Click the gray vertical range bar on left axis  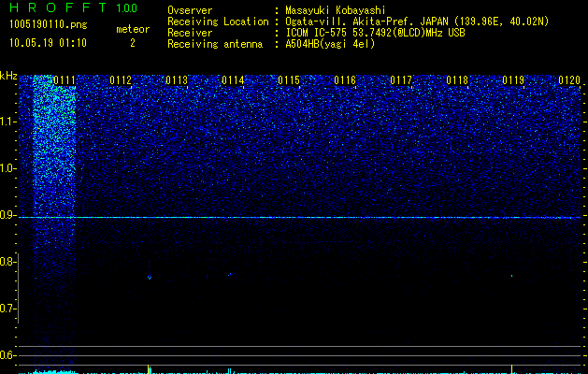tap(19, 288)
